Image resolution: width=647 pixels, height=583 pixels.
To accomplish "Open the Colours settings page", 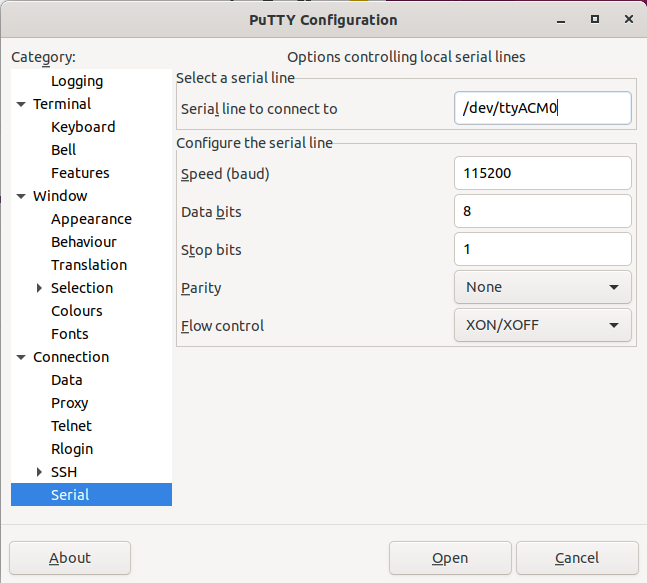I will coord(76,311).
